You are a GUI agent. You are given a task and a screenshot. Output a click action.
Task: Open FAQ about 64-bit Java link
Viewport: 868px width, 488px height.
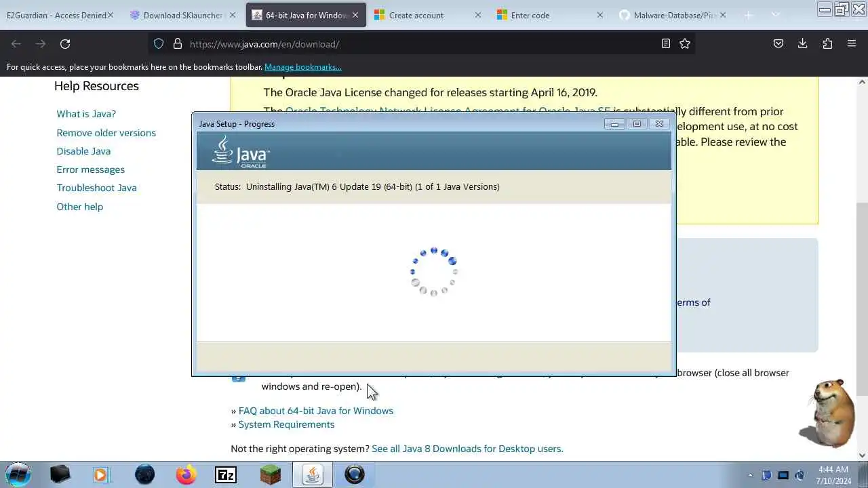tap(315, 411)
